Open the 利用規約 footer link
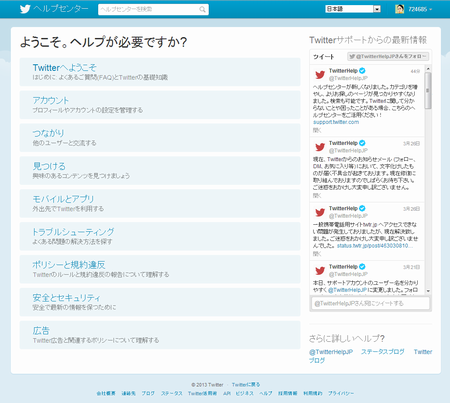Viewport: 450px width, 403px height. [313, 393]
